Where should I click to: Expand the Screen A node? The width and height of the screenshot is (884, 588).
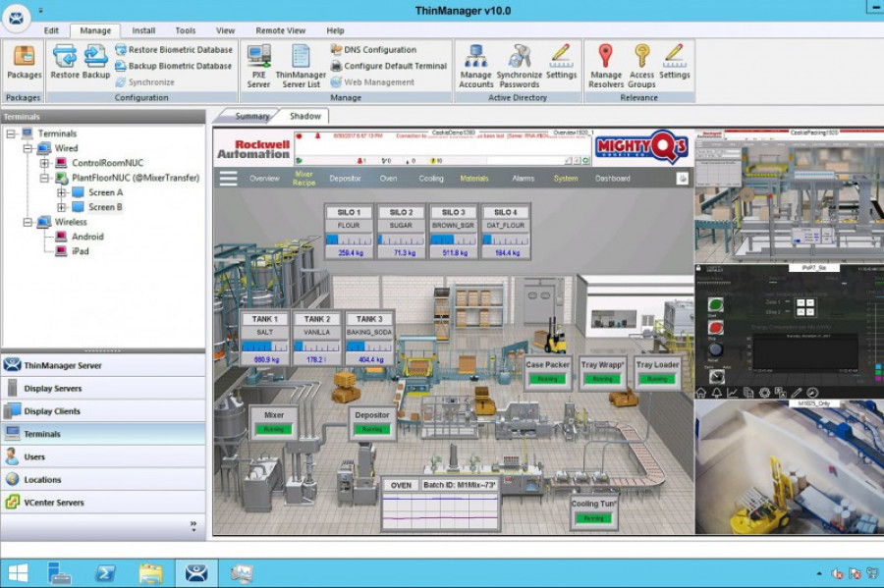[62, 192]
